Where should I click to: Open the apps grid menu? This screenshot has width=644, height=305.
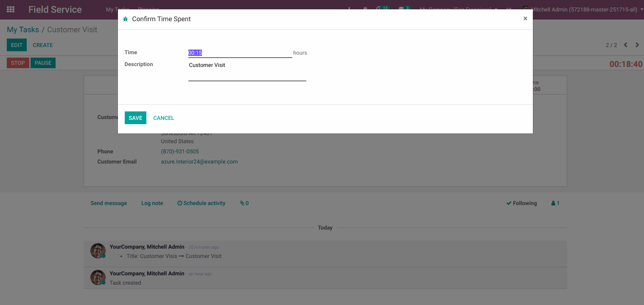(10, 9)
